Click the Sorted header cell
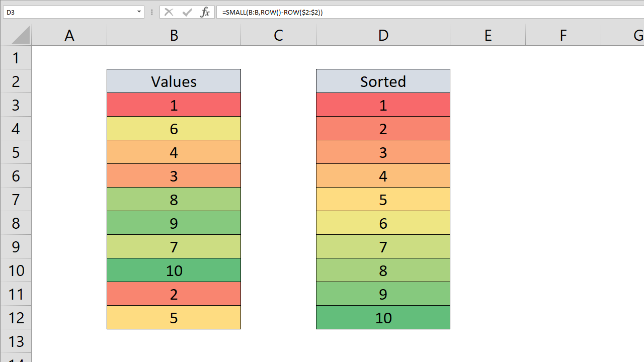This screenshot has width=644, height=362. 383,81
